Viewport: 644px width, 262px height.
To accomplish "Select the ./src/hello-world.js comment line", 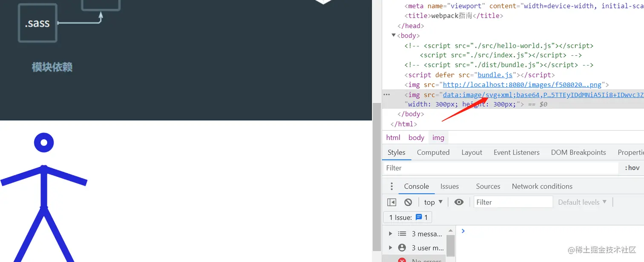I will coord(499,46).
